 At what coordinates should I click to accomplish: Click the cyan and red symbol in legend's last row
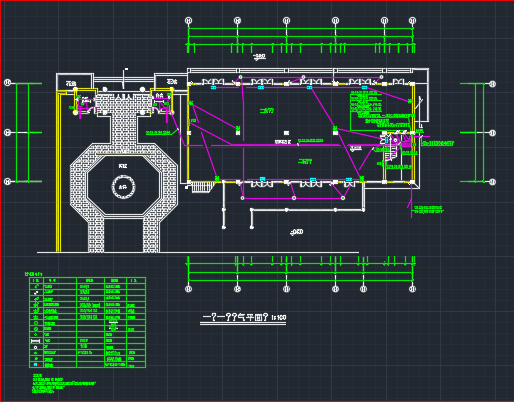coord(36,365)
